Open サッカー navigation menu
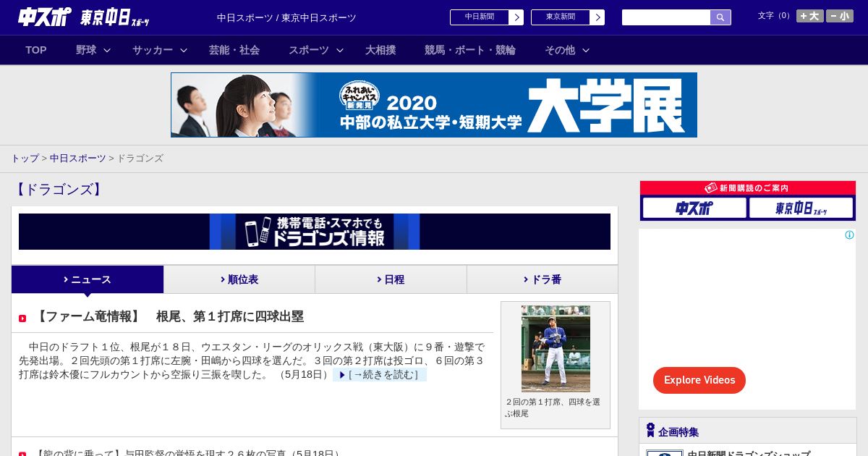This screenshot has width=868, height=456. click(x=153, y=50)
